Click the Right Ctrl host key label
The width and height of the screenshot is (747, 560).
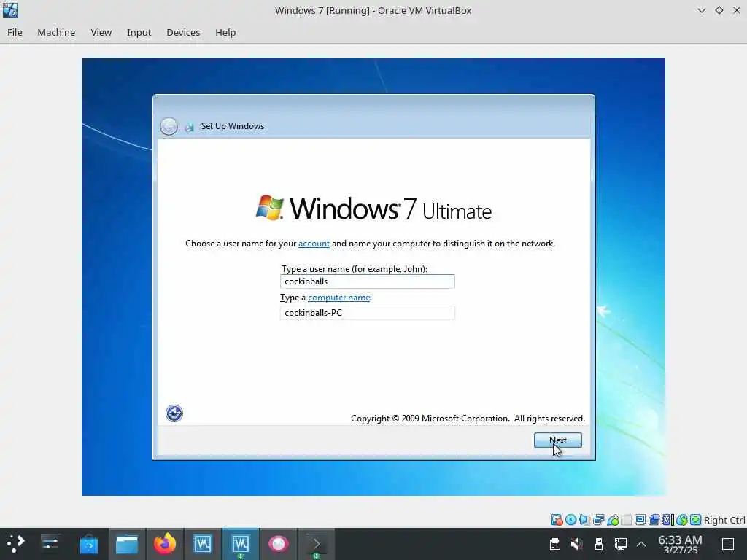(724, 520)
